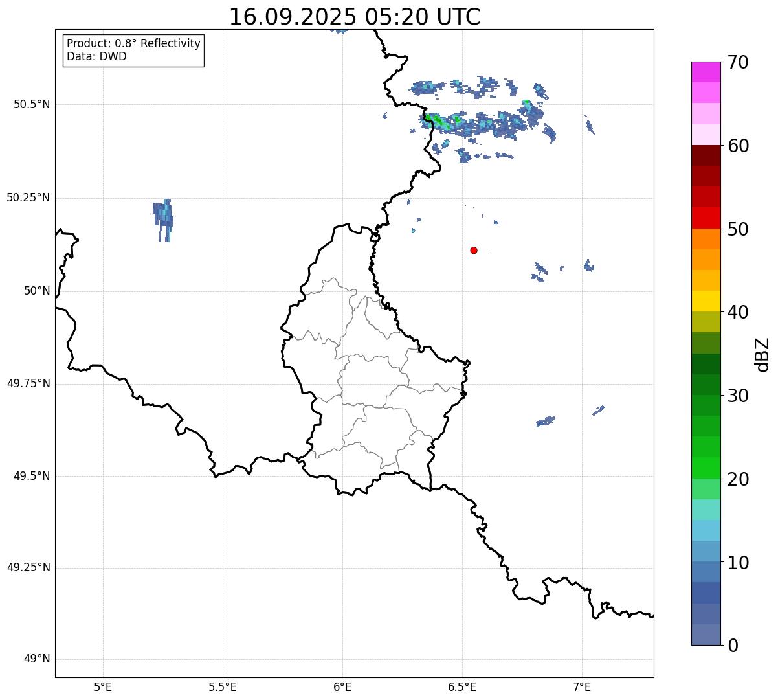This screenshot has width=778, height=700.
Task: Click the 70 tick label on colorbar
Action: 737,62
